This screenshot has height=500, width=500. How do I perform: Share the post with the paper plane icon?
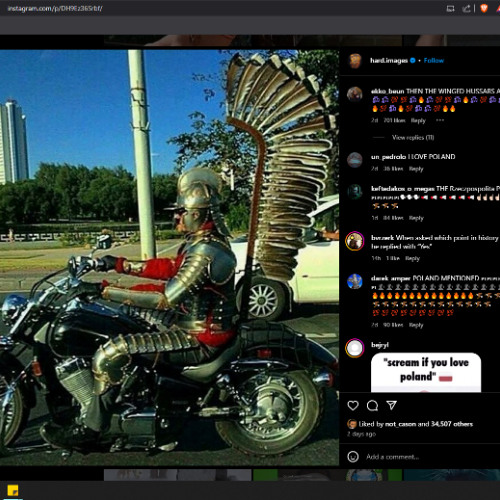391,405
